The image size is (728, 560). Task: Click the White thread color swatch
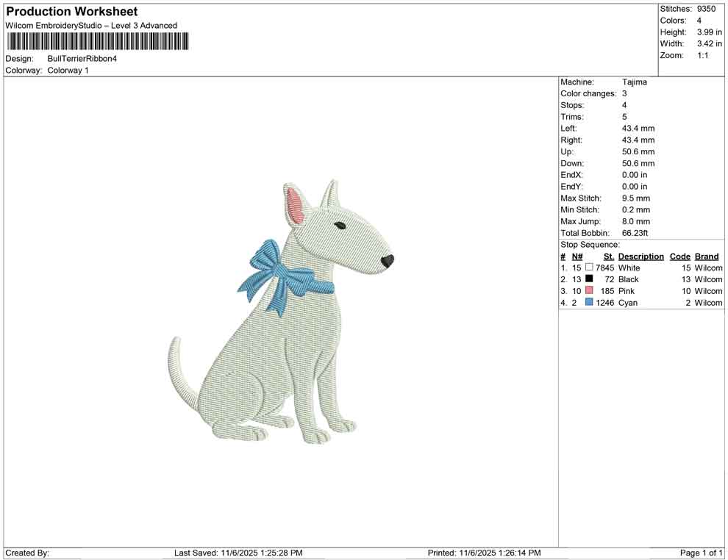click(588, 268)
